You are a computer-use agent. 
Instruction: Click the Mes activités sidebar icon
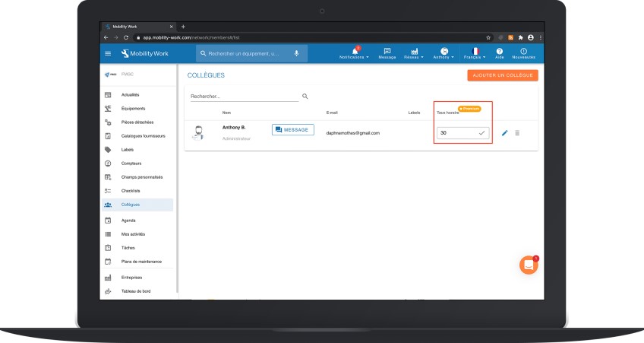[x=108, y=234]
